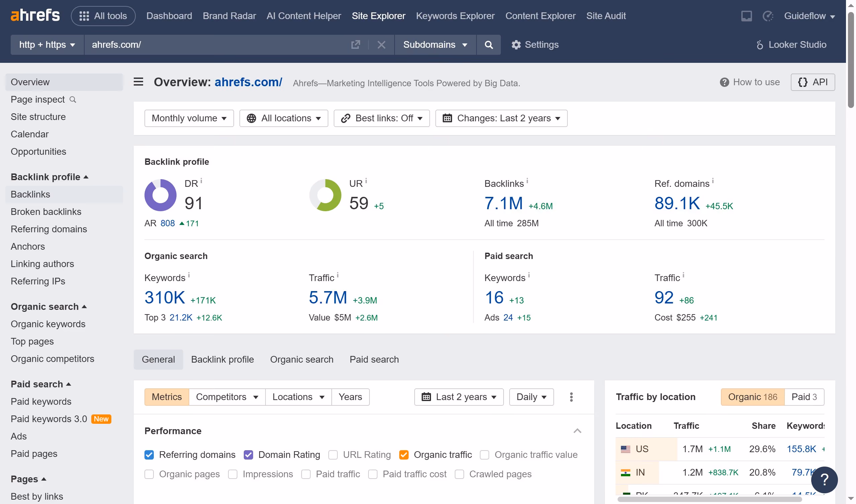Click the horizontal scrollbar under location table
Viewport: 856px width, 504px height.
710,500
